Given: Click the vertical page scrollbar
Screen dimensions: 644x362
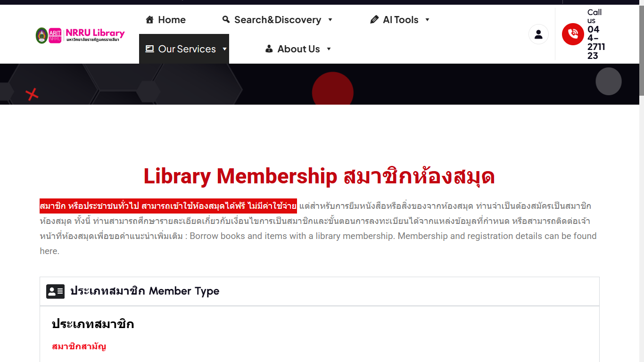Looking at the screenshot, I should point(641,47).
